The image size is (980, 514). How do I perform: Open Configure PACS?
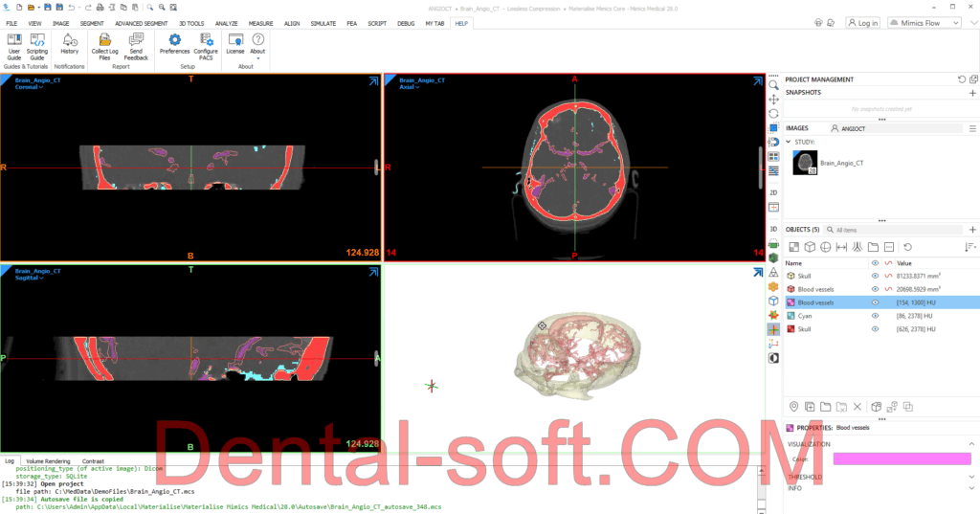point(206,47)
